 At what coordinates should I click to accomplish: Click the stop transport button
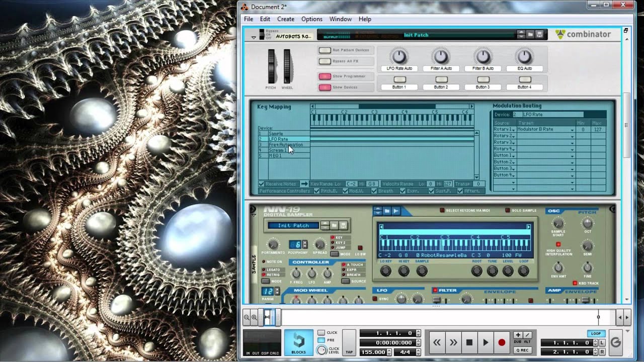click(x=469, y=342)
